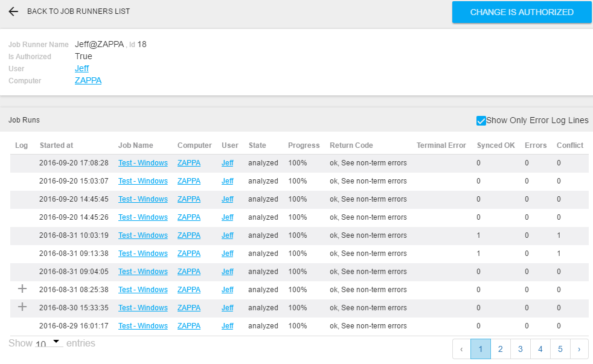Click Back To Job Runners List text
Viewport: 593px width, 364px height.
coord(79,11)
